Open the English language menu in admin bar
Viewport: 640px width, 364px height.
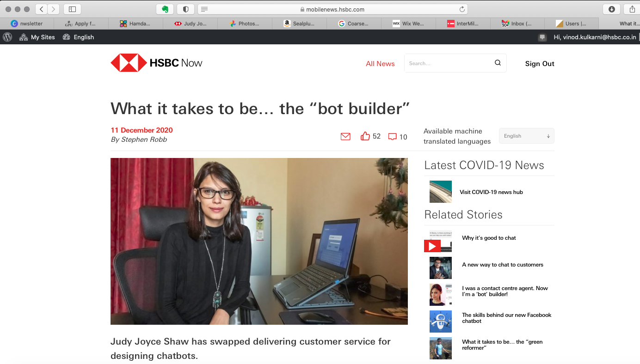point(78,37)
